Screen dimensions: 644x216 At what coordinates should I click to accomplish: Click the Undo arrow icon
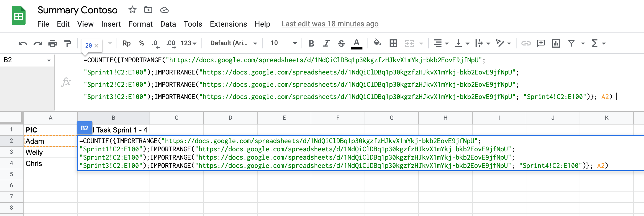pyautogui.click(x=23, y=43)
